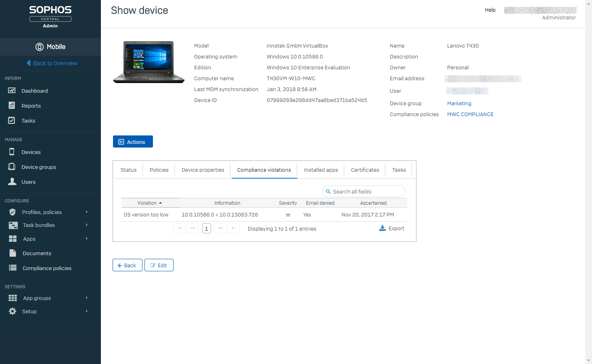592x364 pixels.
Task: Click the Back to Overview arrow icon
Action: pyautogui.click(x=29, y=63)
